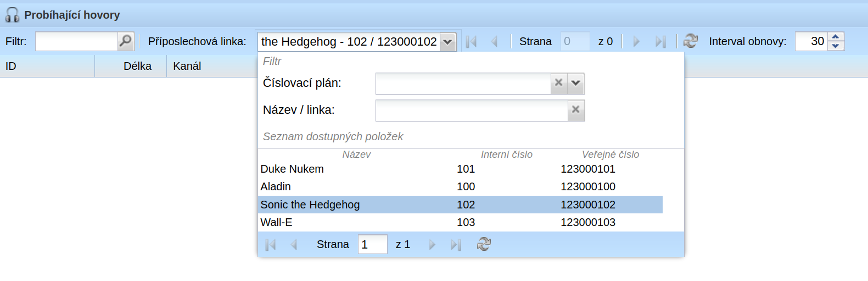The width and height of the screenshot is (868, 281).
Task: Click public number 123000100
Action: (588, 186)
